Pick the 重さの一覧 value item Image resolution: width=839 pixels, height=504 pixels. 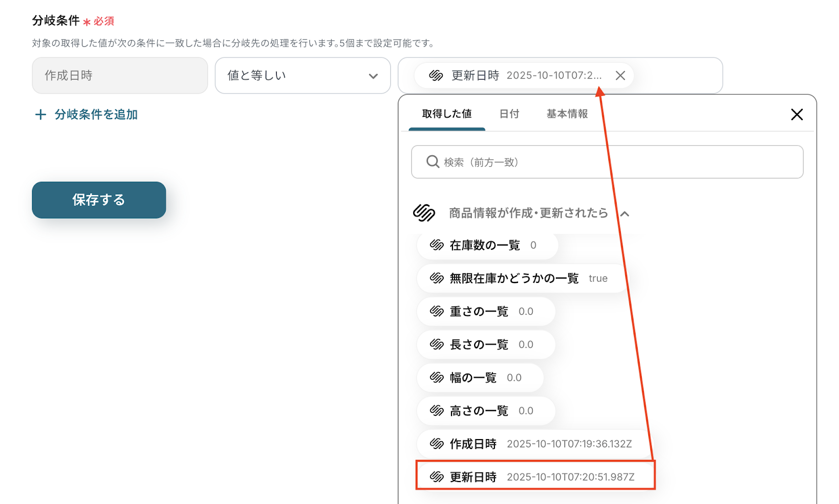tap(486, 311)
